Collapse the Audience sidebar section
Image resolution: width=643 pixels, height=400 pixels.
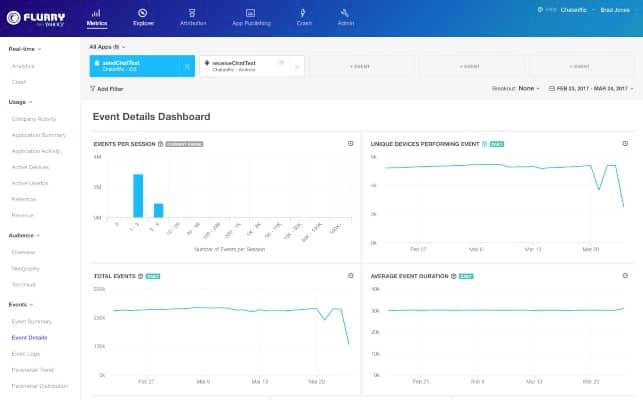tap(24, 235)
